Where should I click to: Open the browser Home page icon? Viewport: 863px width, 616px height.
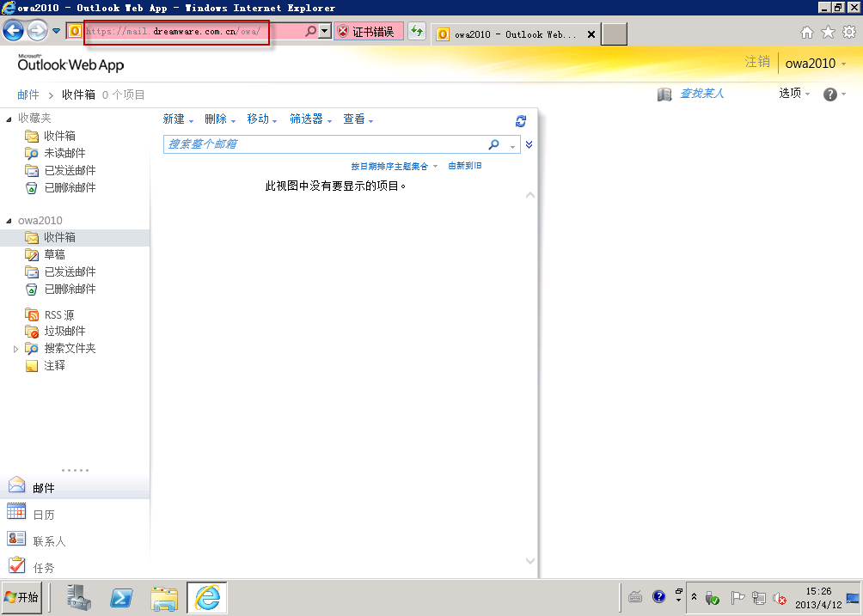point(807,33)
